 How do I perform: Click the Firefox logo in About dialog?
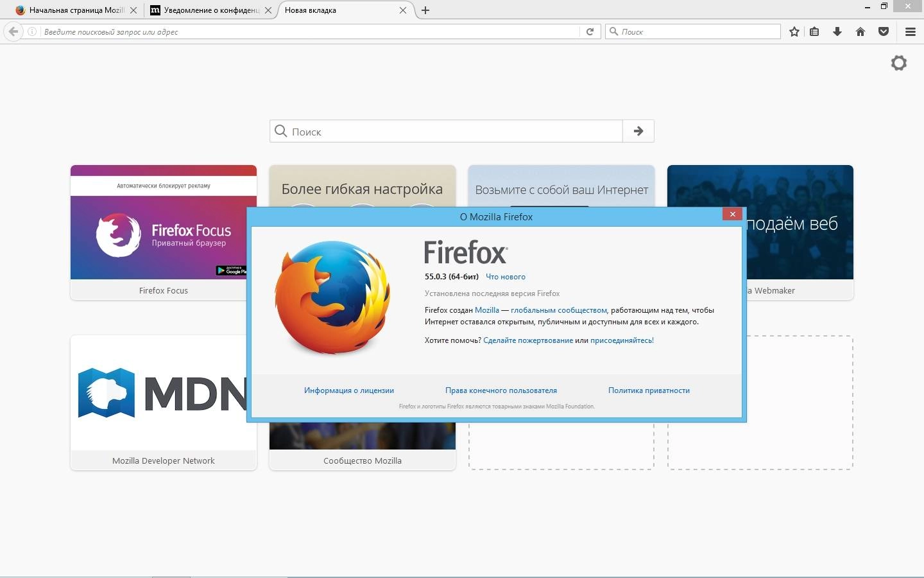(x=333, y=298)
